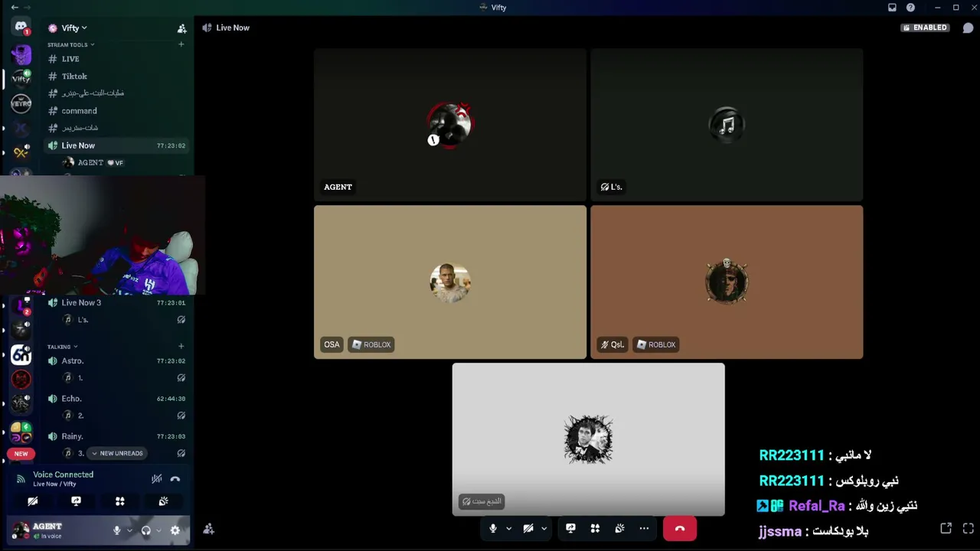The width and height of the screenshot is (980, 551).
Task: Start an activity from the sidebar voice panel
Action: (x=119, y=501)
